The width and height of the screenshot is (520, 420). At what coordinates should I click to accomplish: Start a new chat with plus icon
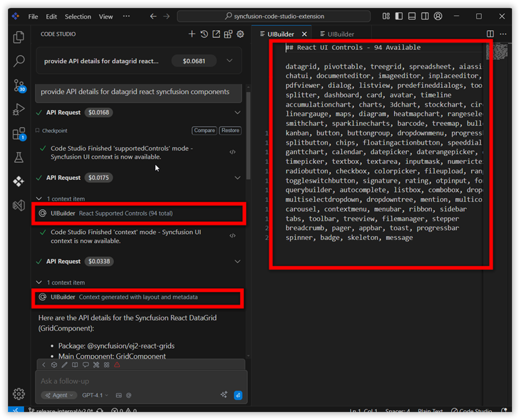192,34
